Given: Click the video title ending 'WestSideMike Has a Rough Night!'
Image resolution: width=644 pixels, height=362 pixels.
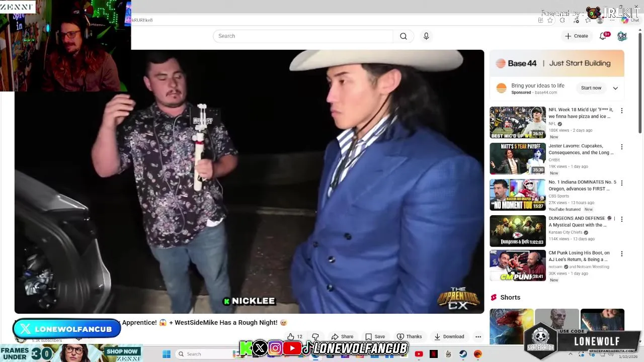Looking at the screenshot, I should click(x=204, y=322).
